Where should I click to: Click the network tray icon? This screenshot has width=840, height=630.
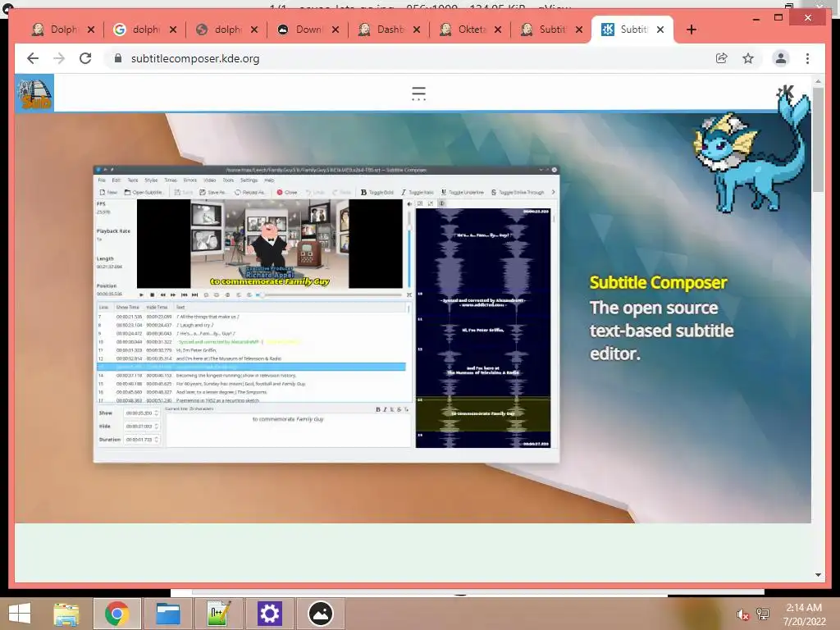pos(762,614)
